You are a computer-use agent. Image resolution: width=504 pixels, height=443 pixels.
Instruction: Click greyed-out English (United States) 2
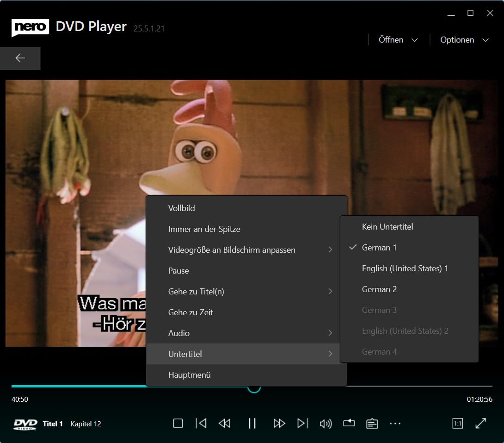[x=409, y=331]
